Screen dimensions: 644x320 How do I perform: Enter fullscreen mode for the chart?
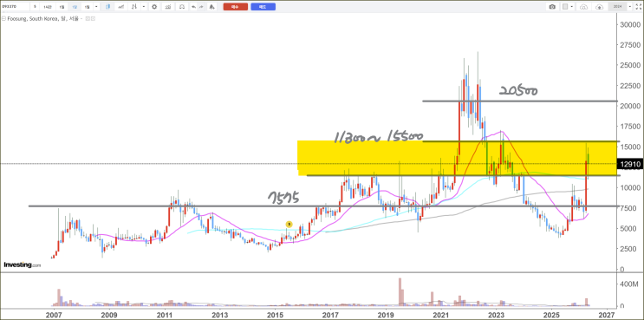pos(638,7)
